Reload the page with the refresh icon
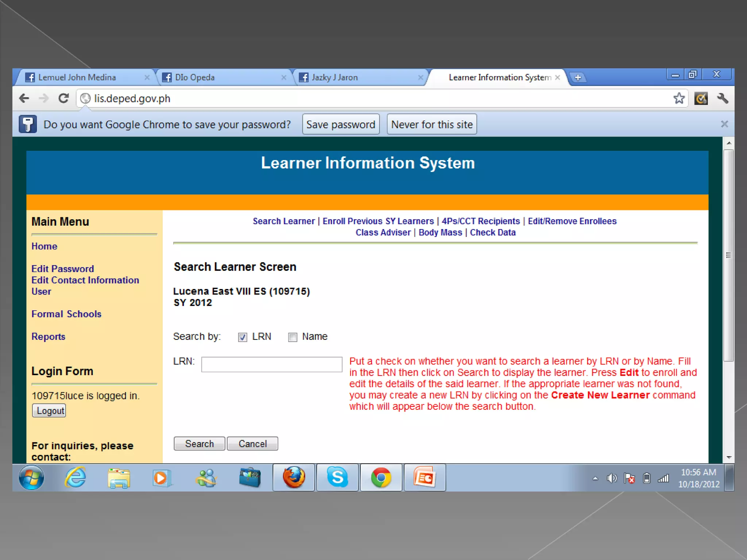Viewport: 747px width, 560px height. (x=64, y=98)
